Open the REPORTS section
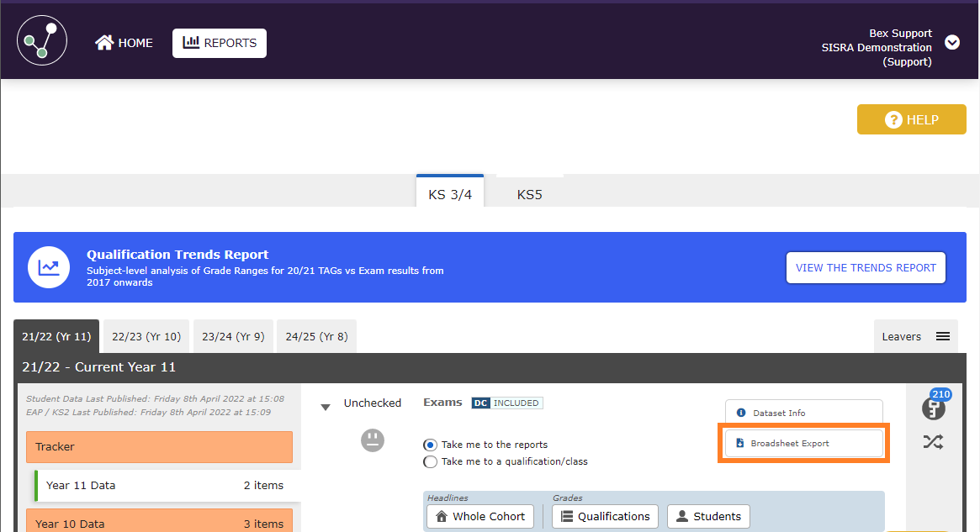 click(220, 43)
